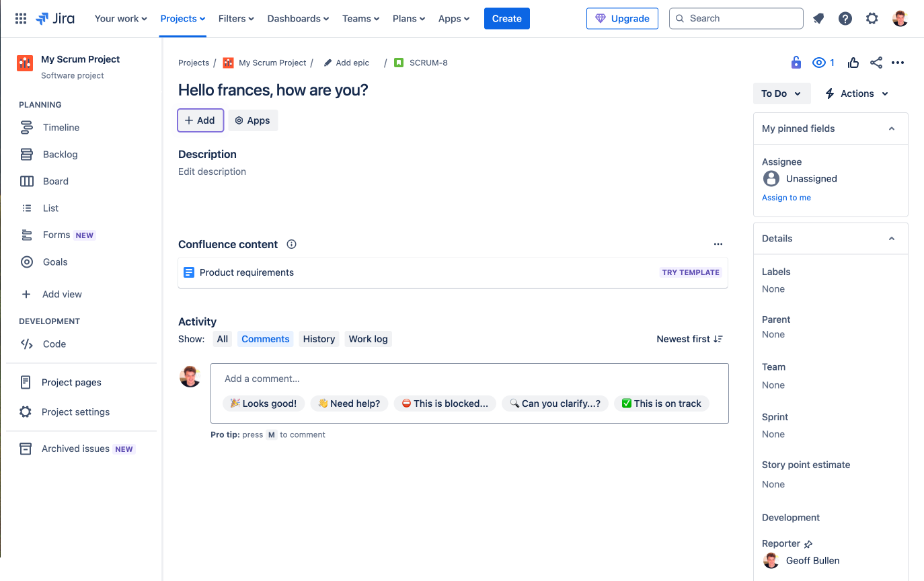This screenshot has height=581, width=924.
Task: Open the Filters menu
Action: click(x=236, y=19)
